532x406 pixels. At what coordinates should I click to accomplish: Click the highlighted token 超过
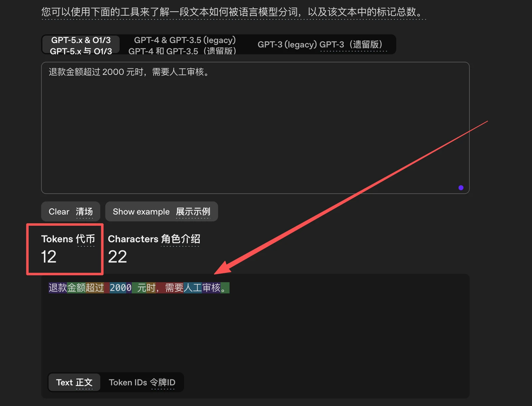coord(95,288)
